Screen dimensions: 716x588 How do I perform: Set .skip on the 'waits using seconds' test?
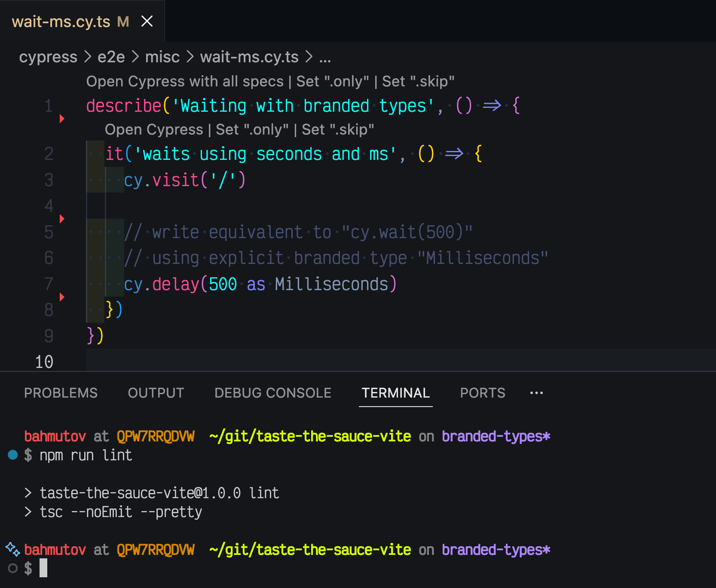338,129
